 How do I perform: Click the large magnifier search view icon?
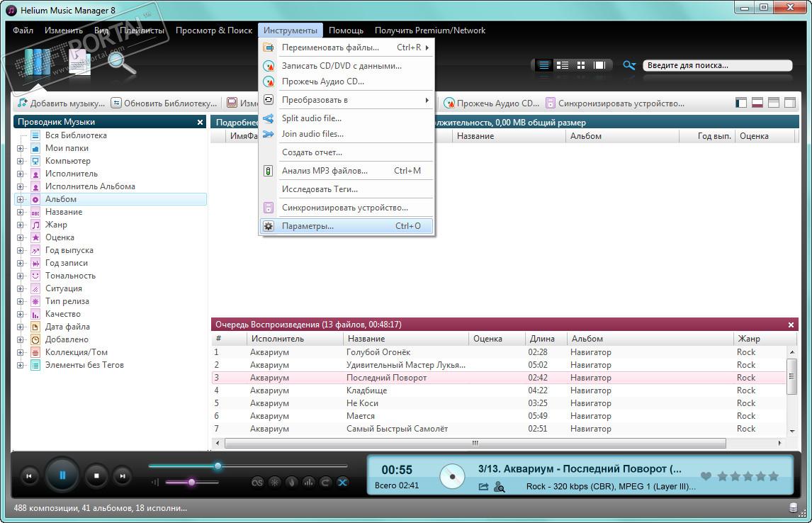[x=122, y=62]
